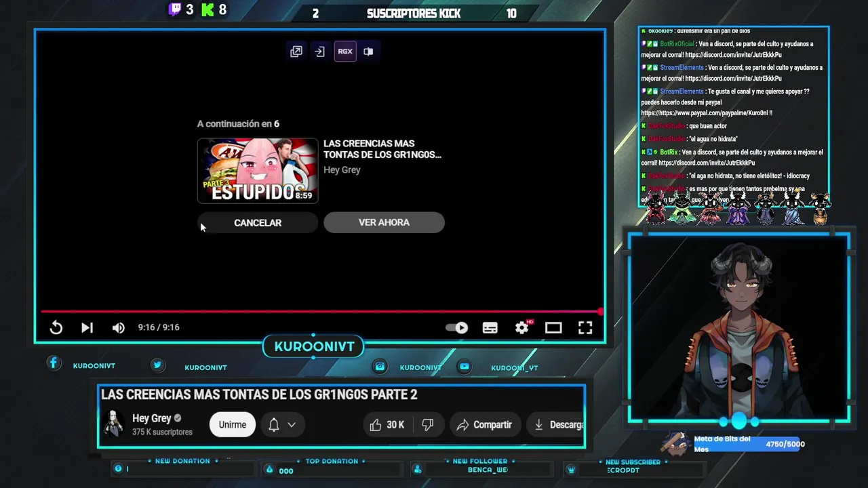Click the Hey Grey channel name in the up-next card
The image size is (868, 488).
click(x=342, y=169)
